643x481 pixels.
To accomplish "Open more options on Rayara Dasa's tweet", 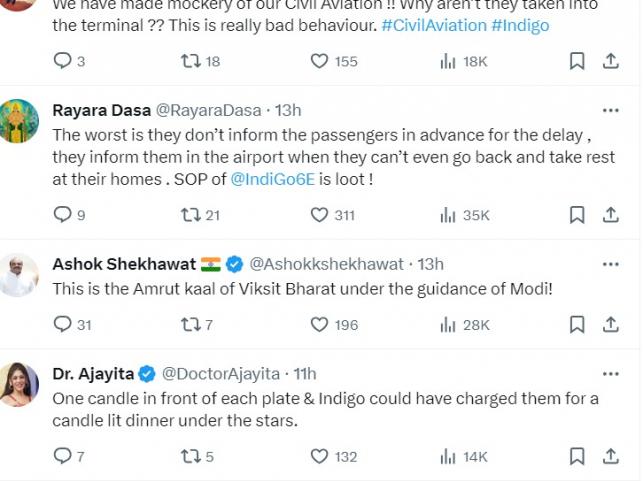I will click(610, 110).
